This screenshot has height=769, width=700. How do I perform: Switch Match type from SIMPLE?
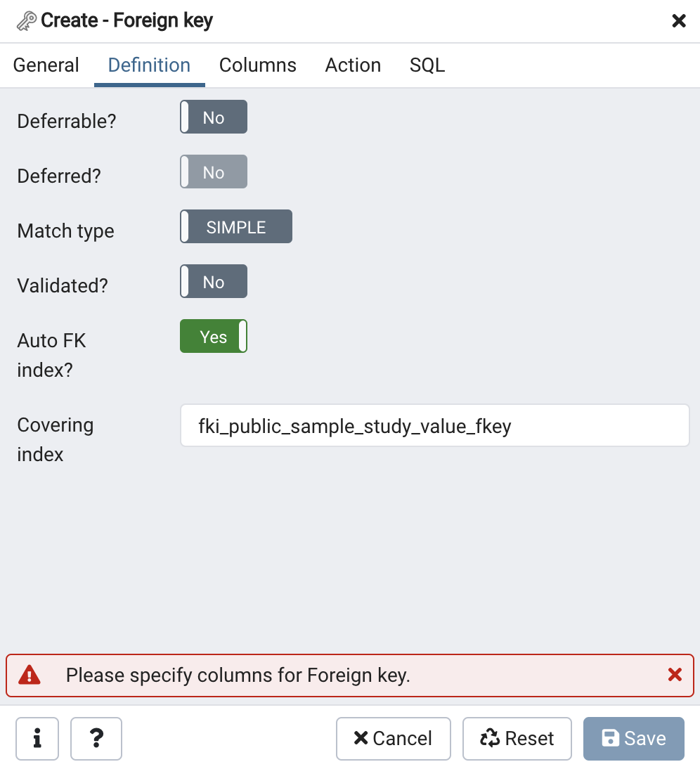tap(236, 227)
